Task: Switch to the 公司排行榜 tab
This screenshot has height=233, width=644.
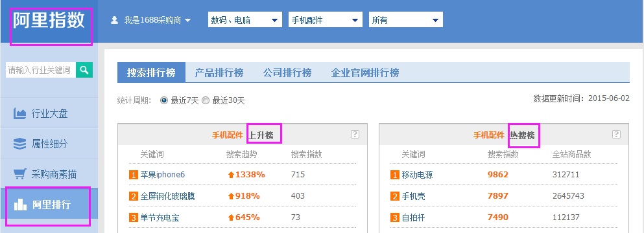Action: (287, 72)
